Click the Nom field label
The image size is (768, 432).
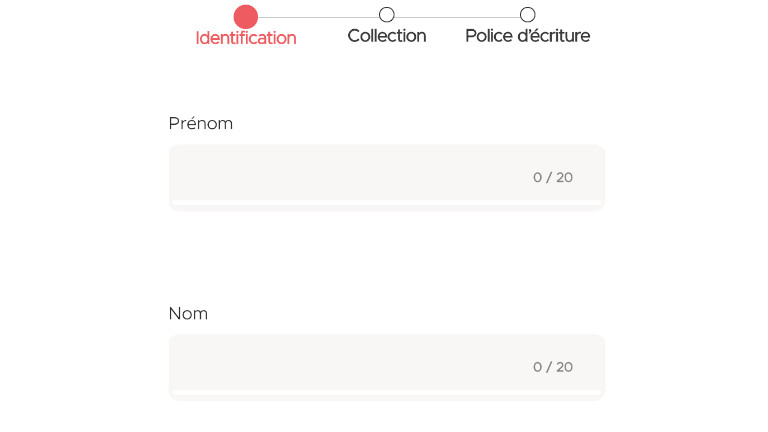tap(188, 313)
